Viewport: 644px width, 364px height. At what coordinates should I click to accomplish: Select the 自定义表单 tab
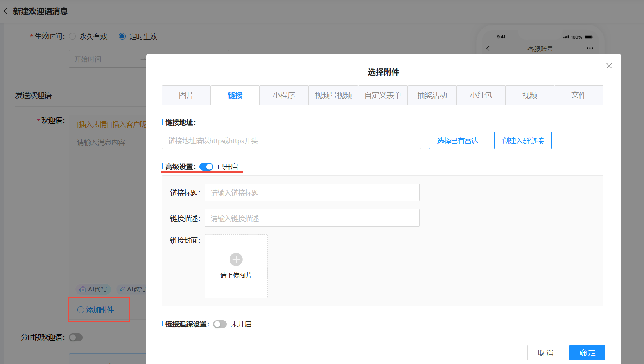(383, 95)
